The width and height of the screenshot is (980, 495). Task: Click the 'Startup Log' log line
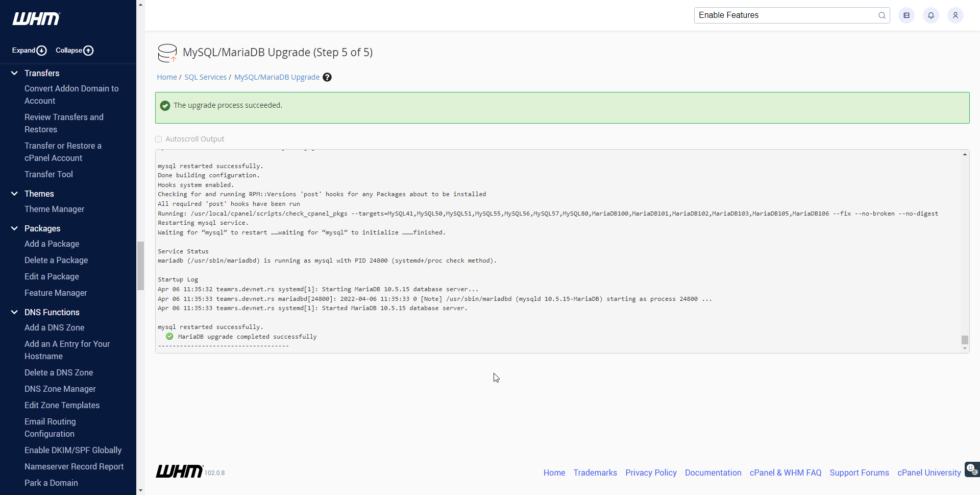pos(178,279)
